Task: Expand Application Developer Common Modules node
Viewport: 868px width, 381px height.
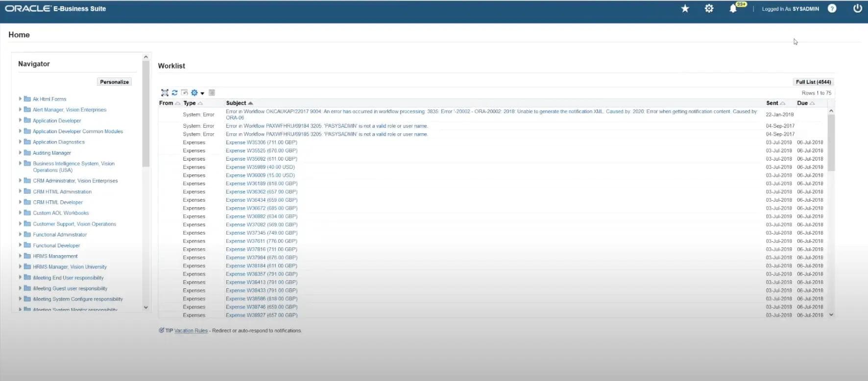Action: click(x=20, y=131)
